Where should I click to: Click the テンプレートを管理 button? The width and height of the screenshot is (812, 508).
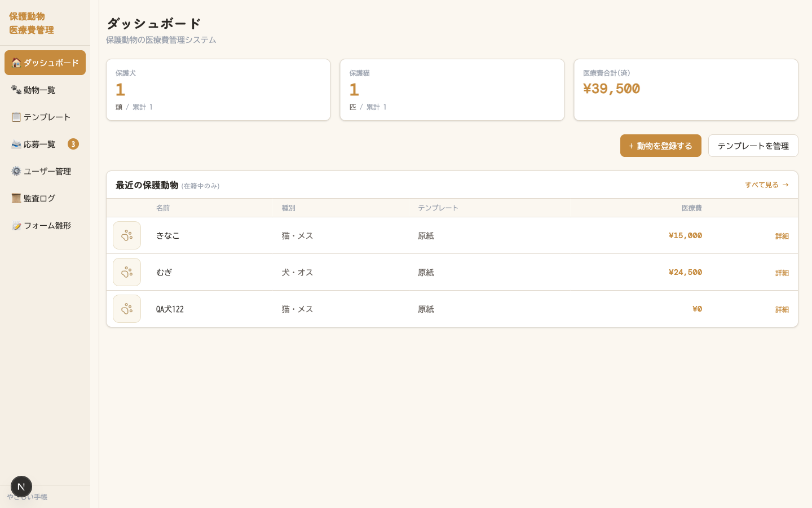(753, 146)
